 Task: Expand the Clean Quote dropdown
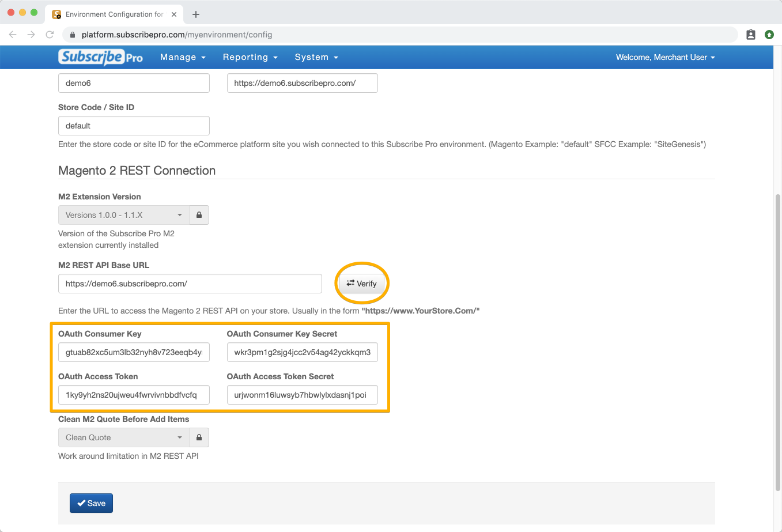click(124, 437)
